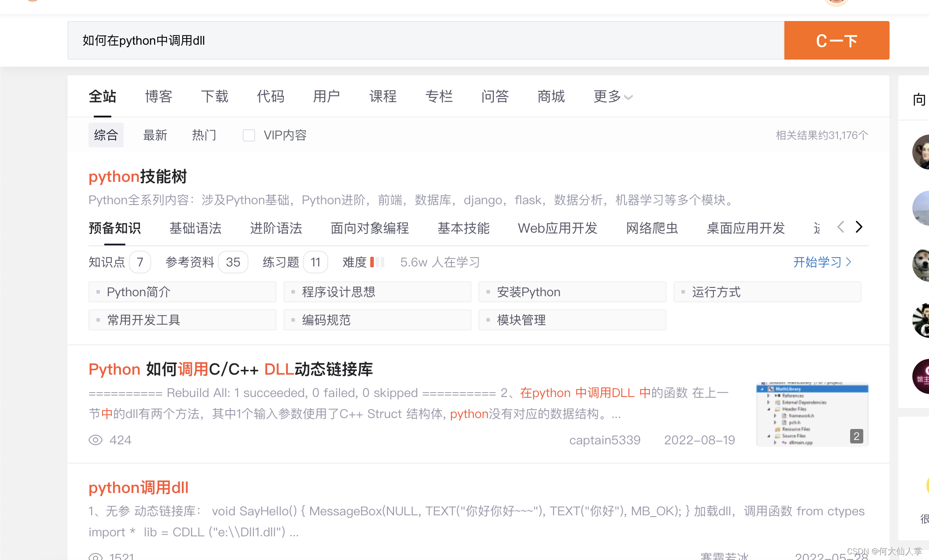Select the Web应用开发 skill tab
929x560 pixels.
point(558,228)
